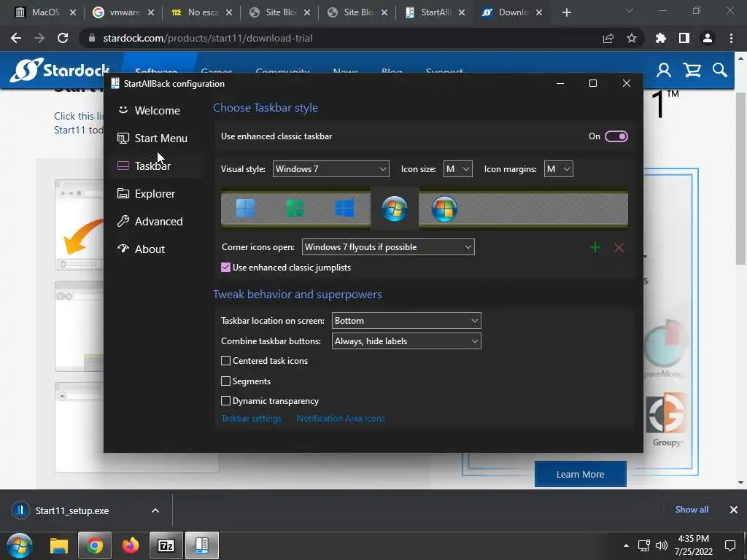747x560 pixels.
Task: Enable Centered task icons
Action: tap(226, 361)
